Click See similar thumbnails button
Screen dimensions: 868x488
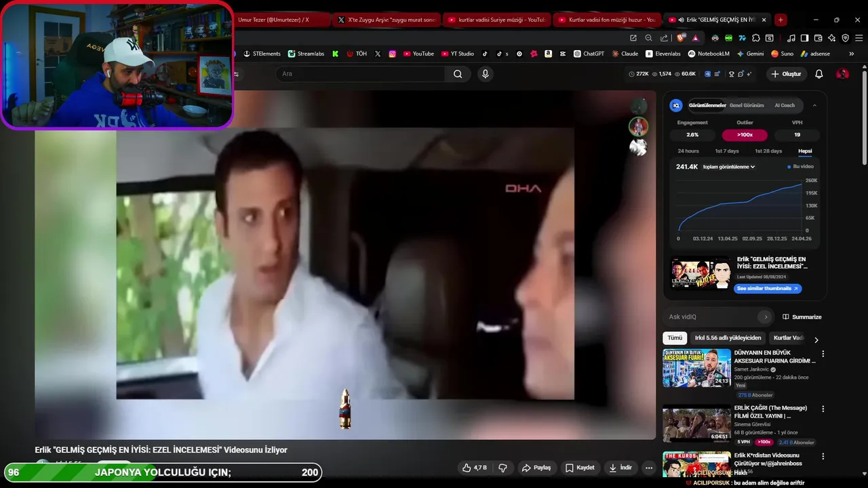point(768,289)
